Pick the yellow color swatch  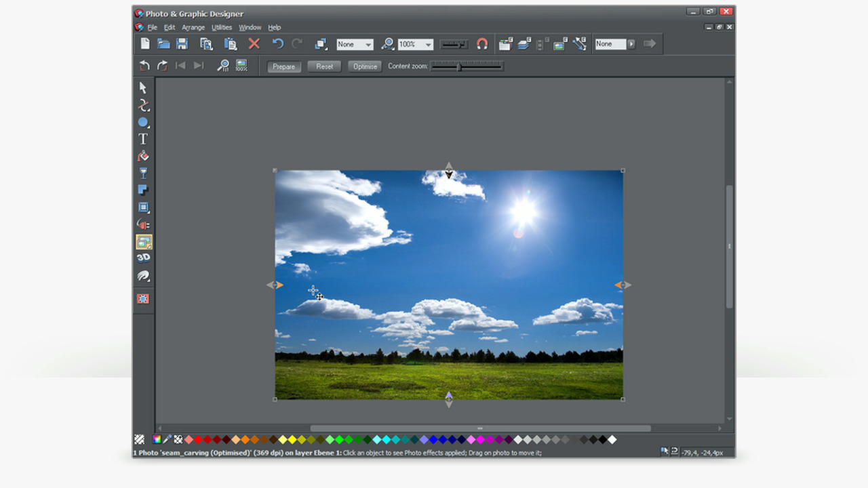[x=292, y=440]
